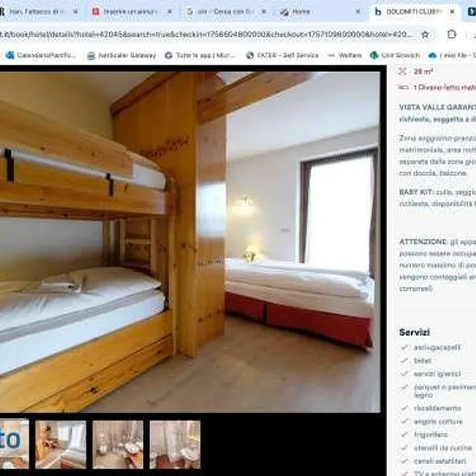Click the address bar URL field
Screen dimensions: 476x476
tap(207, 35)
